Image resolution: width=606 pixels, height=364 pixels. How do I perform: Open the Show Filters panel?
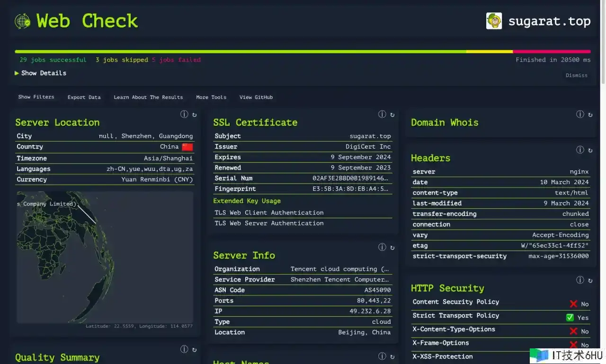[x=36, y=97]
